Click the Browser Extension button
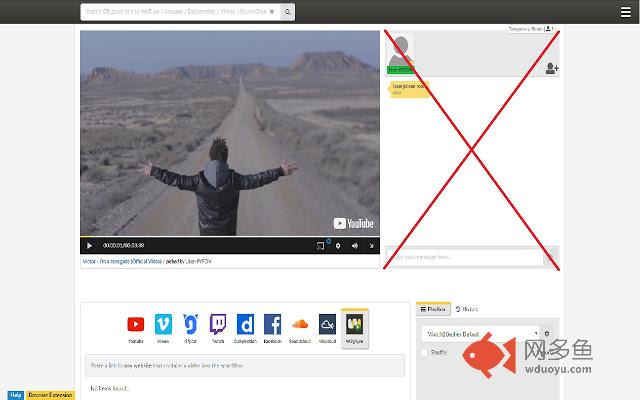 (50, 395)
